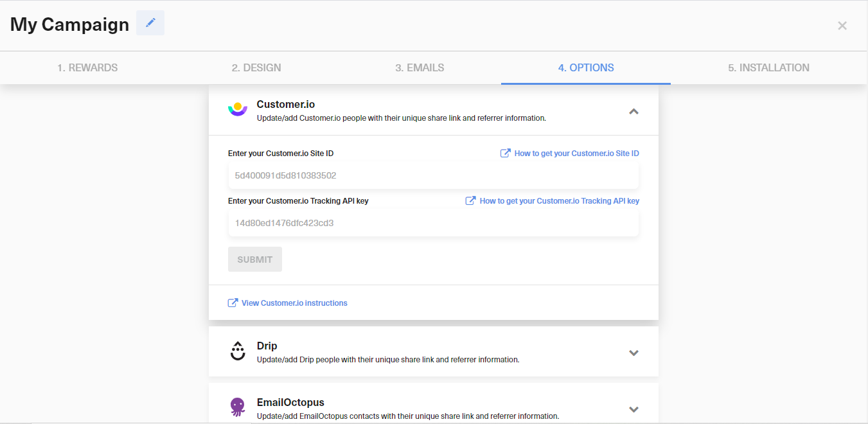868x424 pixels.
Task: Click the external link icon beside Tracking API key help
Action: point(470,200)
